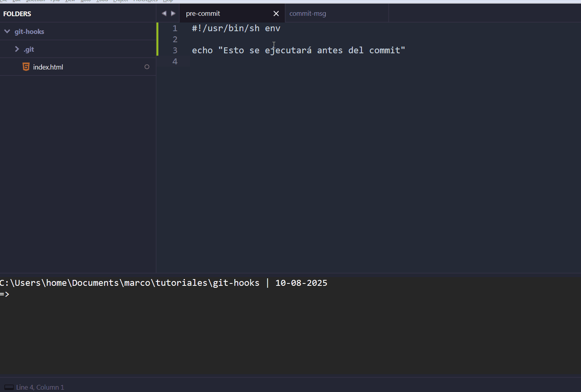Viewport: 581px width, 392px height.
Task: Open the Help menu
Action: coord(168,1)
